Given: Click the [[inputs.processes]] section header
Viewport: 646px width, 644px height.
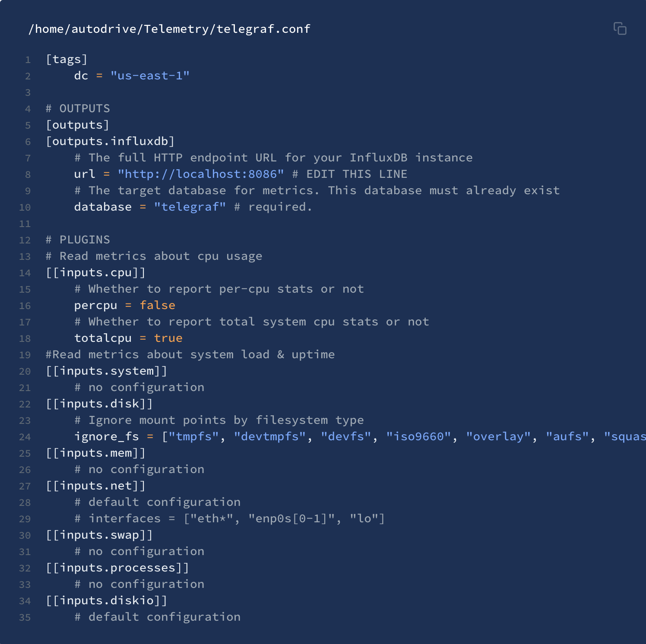Looking at the screenshot, I should click(117, 568).
